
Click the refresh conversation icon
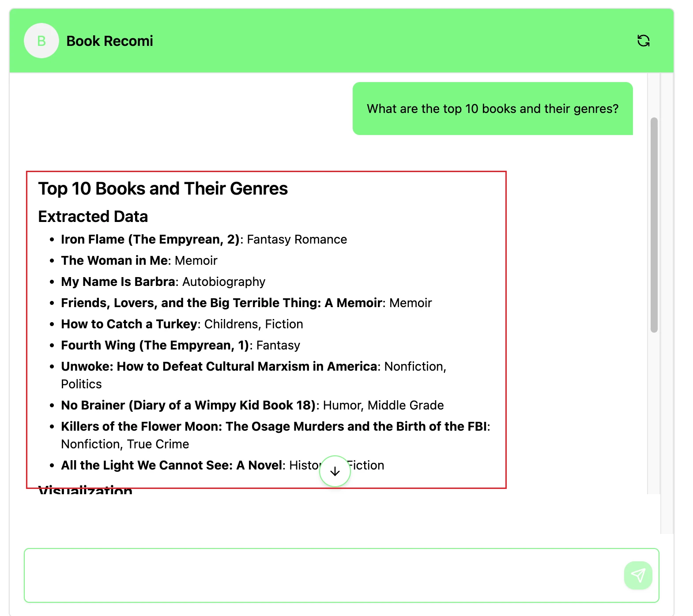pyautogui.click(x=644, y=41)
